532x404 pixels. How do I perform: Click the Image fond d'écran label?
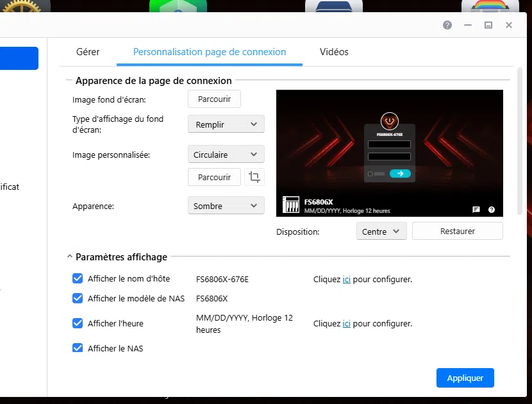pos(109,100)
